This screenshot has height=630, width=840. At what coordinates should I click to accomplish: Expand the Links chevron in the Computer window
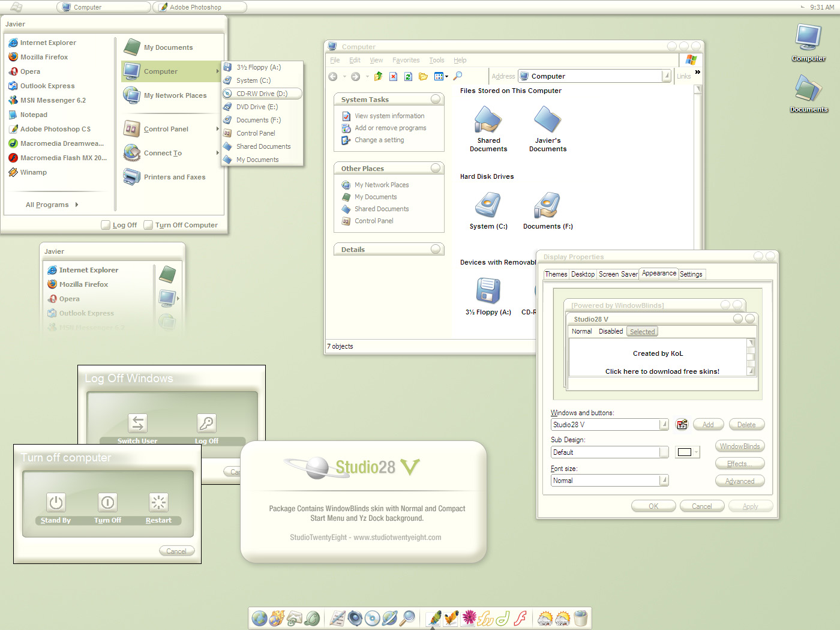click(697, 72)
